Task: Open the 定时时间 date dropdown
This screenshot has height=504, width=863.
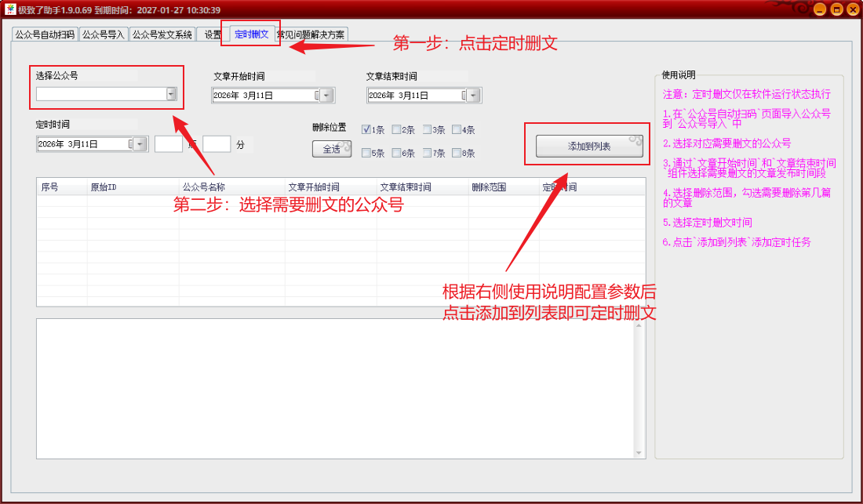Action: 140,144
